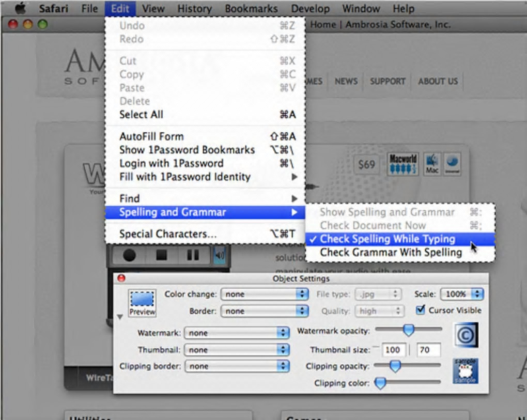Click the clipping sample thumbnail icon
Image resolution: width=527 pixels, height=420 pixels.
(466, 371)
